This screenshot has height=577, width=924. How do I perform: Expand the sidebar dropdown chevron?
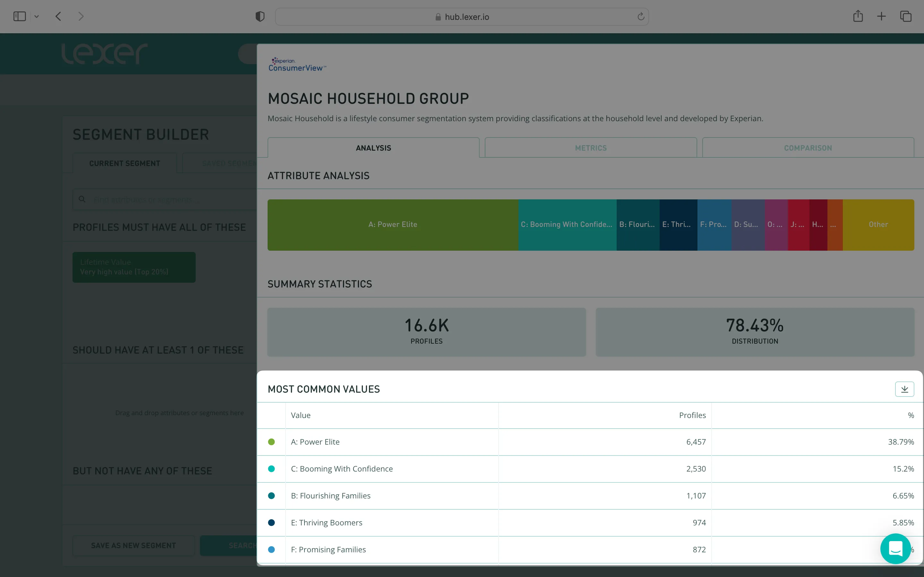pos(37,16)
